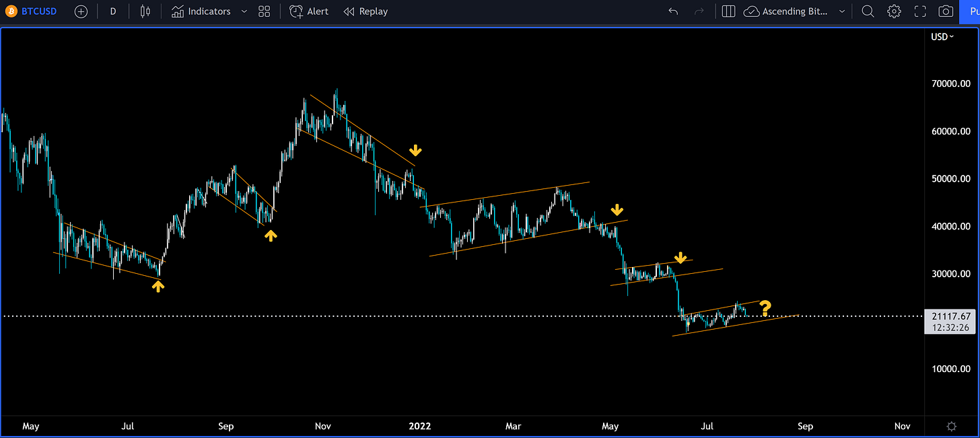The height and width of the screenshot is (438, 980).
Task: Open the Indicators panel
Action: (201, 11)
